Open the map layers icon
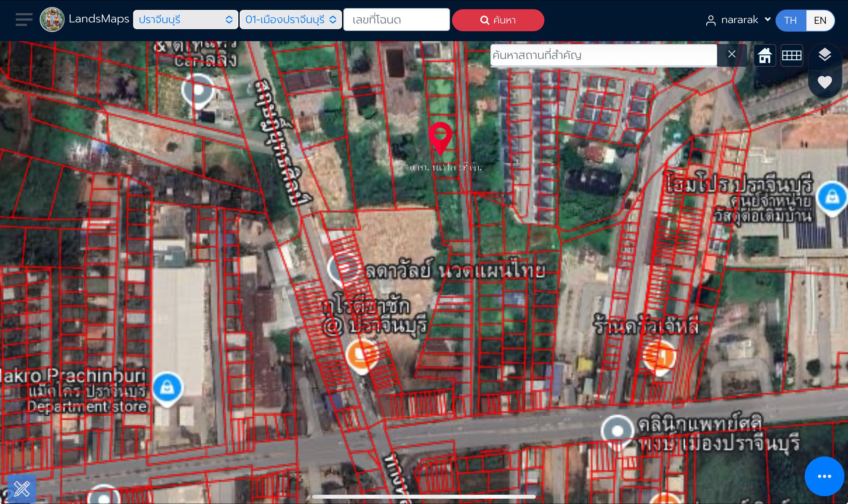848x504 pixels. coord(825,55)
